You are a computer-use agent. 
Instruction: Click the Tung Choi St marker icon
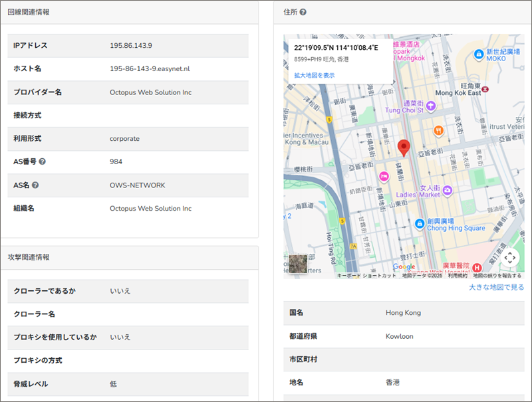[x=430, y=105]
